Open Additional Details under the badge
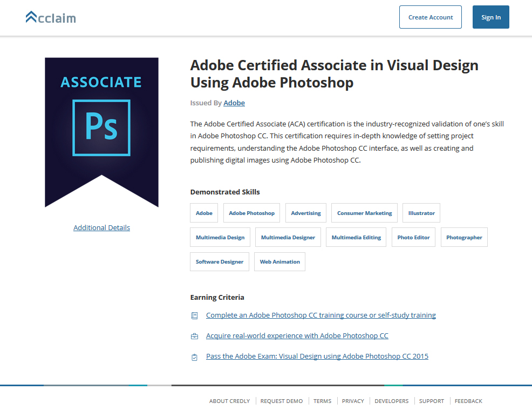This screenshot has height=410, width=532. [101, 227]
